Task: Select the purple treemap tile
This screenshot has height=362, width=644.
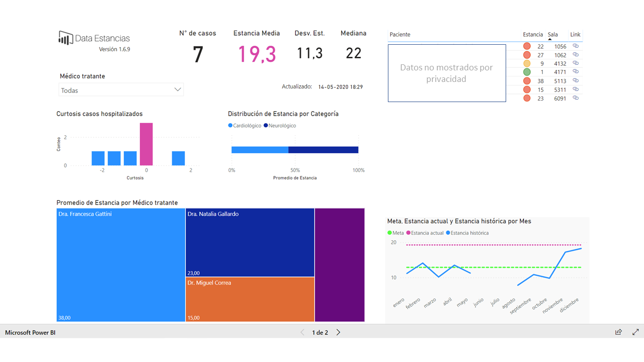Action: [x=340, y=265]
